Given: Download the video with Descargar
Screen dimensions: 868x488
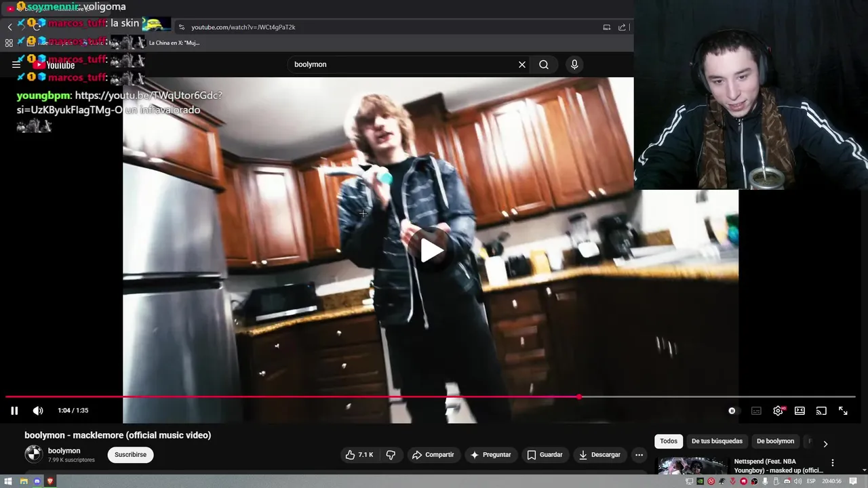Looking at the screenshot, I should tap(599, 455).
